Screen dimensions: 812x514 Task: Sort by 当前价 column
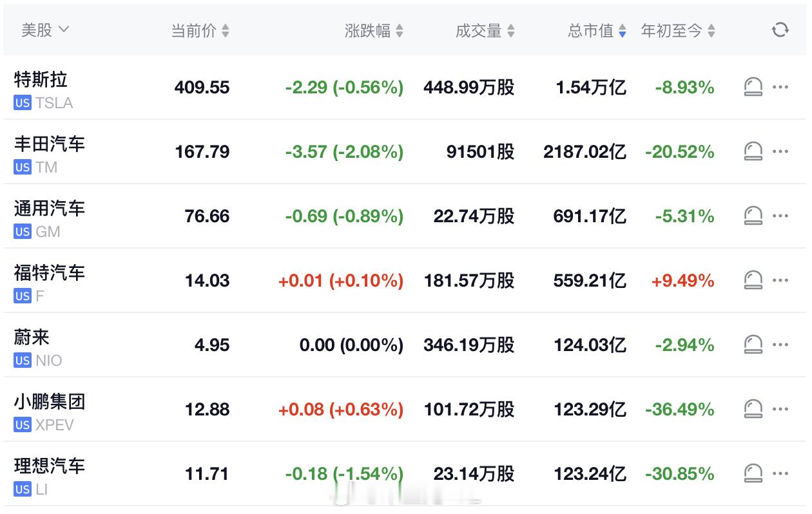pos(200,30)
